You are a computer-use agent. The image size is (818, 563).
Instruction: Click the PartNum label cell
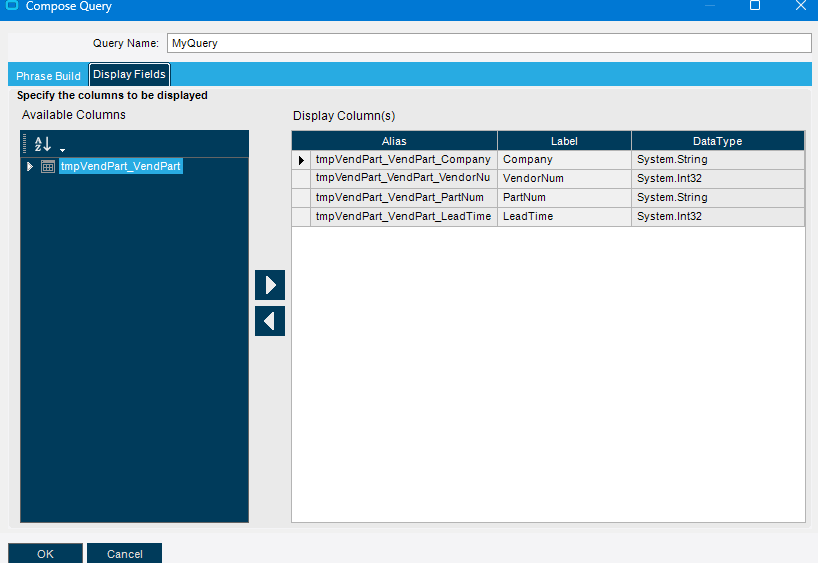[564, 198]
